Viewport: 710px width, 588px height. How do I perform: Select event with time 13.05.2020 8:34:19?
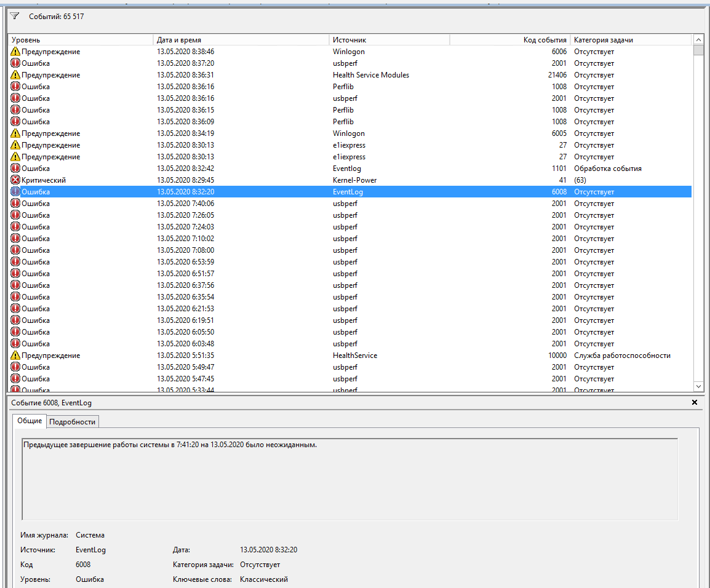tap(186, 133)
